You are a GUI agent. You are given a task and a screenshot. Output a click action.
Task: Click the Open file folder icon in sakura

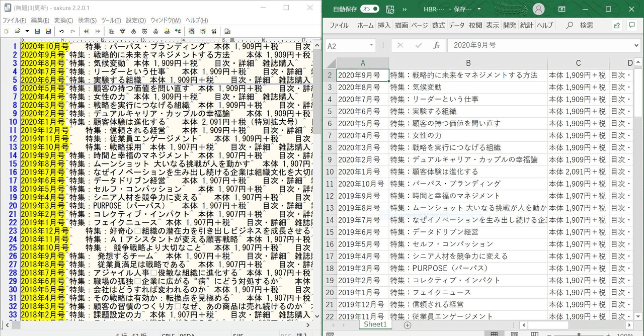click(18, 31)
